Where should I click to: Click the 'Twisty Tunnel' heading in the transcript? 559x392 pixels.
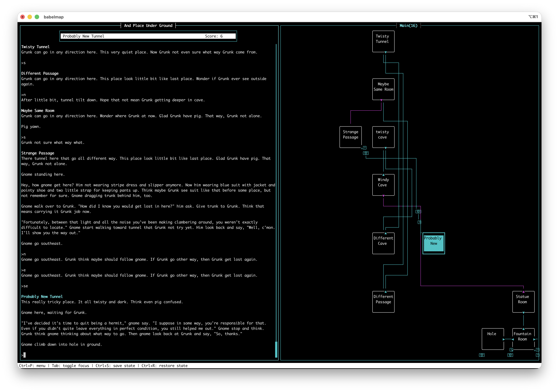pyautogui.click(x=35, y=47)
